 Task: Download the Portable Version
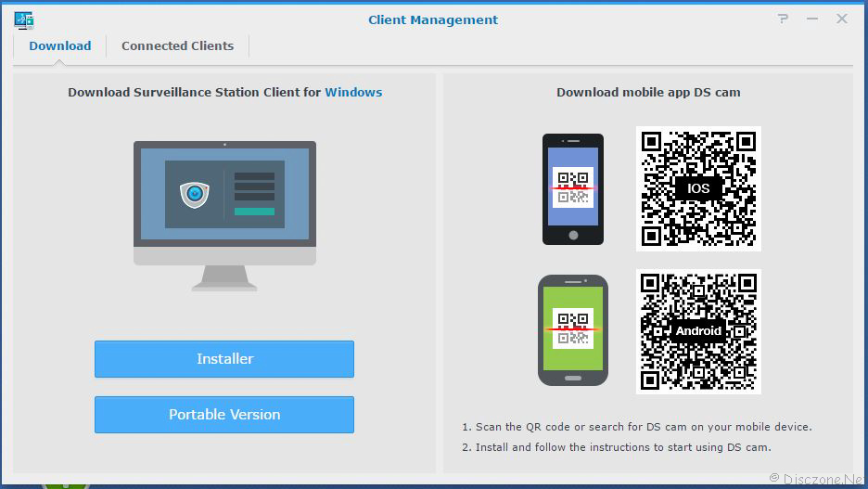coord(224,414)
